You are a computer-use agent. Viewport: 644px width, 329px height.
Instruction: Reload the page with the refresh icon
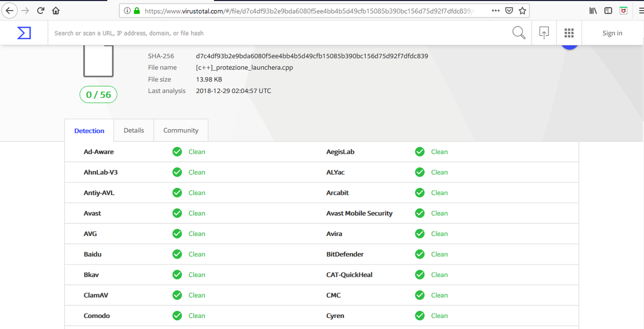pos(41,10)
